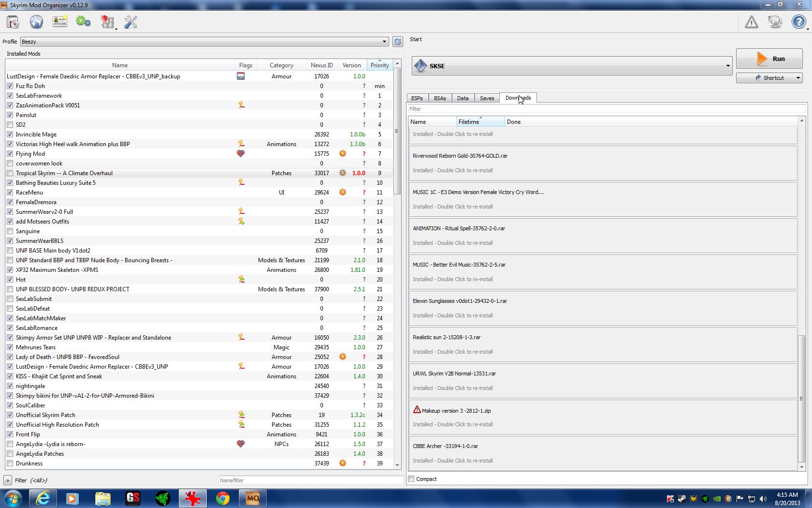This screenshot has width=812, height=508.
Task: Open the Nexus browser globe icon
Action: point(36,22)
